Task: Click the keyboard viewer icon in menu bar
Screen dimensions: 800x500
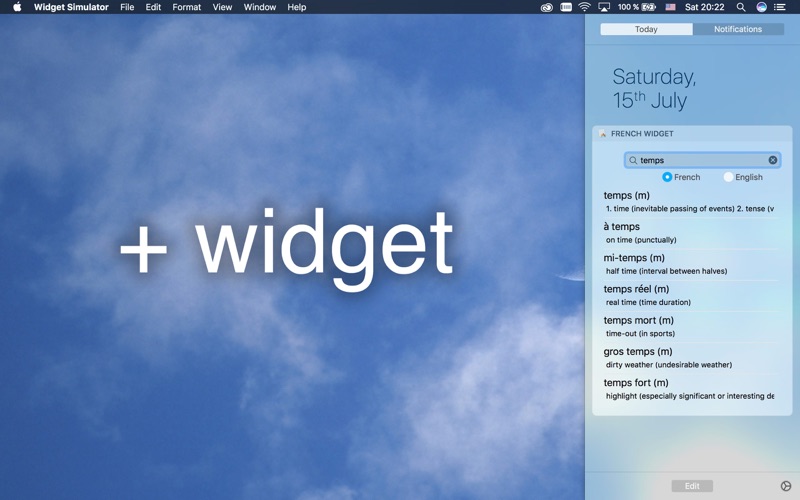Action: point(566,7)
